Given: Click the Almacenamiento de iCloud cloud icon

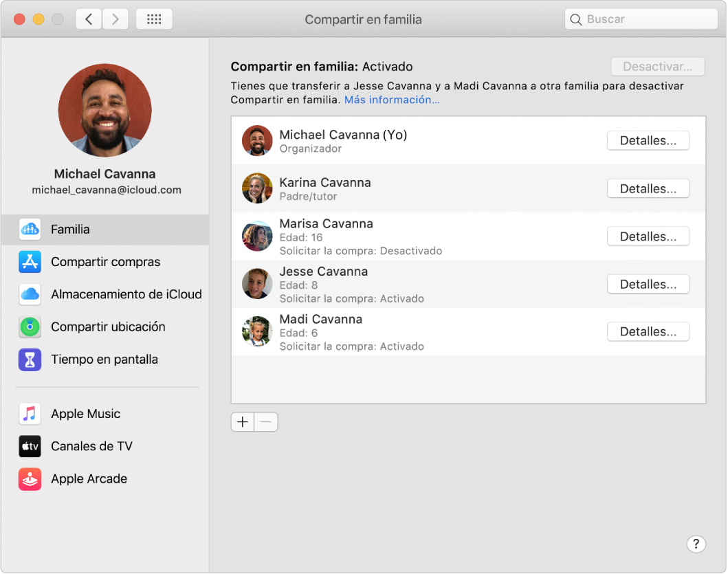Looking at the screenshot, I should tap(30, 294).
